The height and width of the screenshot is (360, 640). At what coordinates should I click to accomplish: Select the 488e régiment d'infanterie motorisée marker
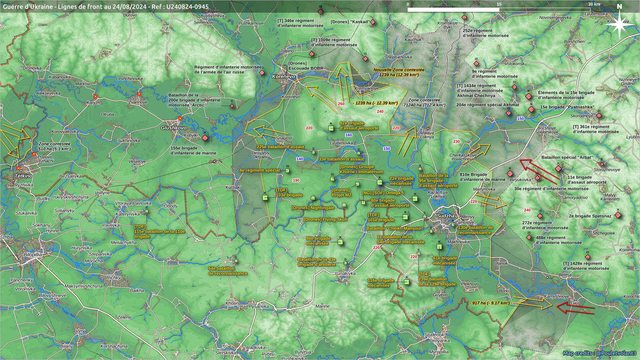[529, 237]
